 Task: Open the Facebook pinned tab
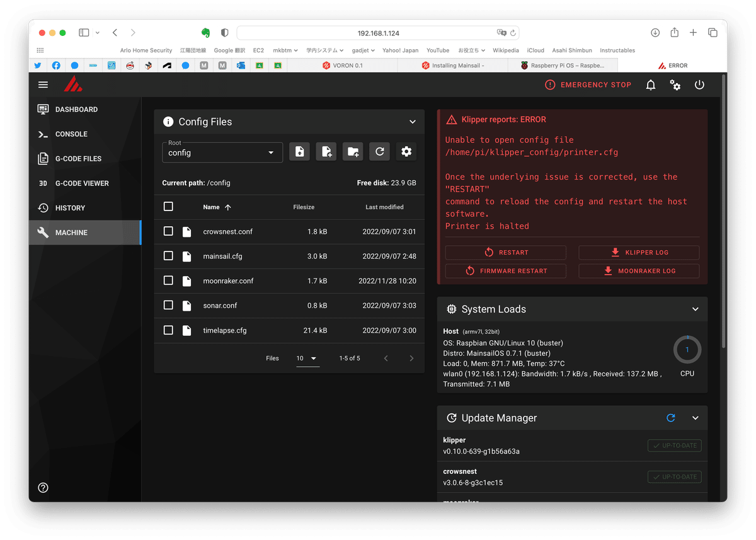point(56,66)
